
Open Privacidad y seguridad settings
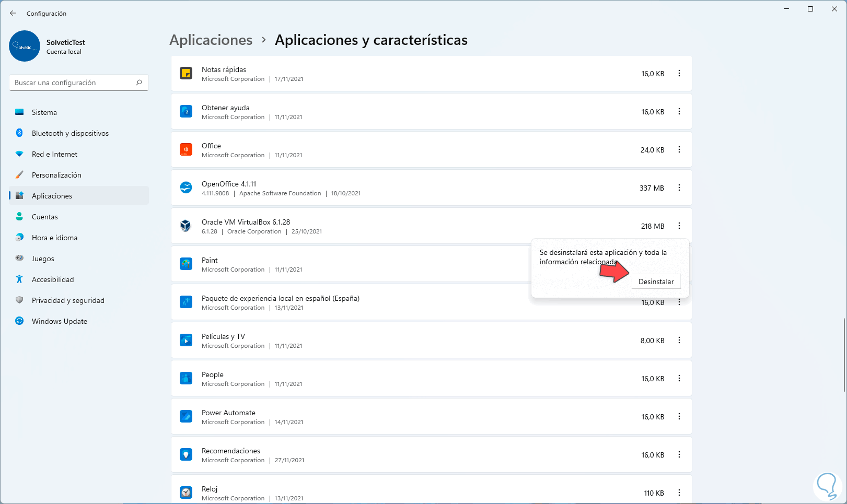pos(79,300)
